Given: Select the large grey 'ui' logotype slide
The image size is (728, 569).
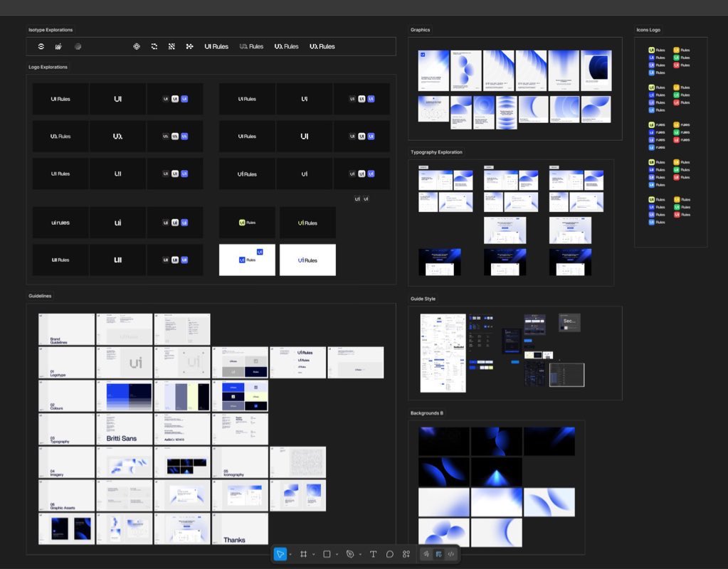Looking at the screenshot, I should pos(125,363).
